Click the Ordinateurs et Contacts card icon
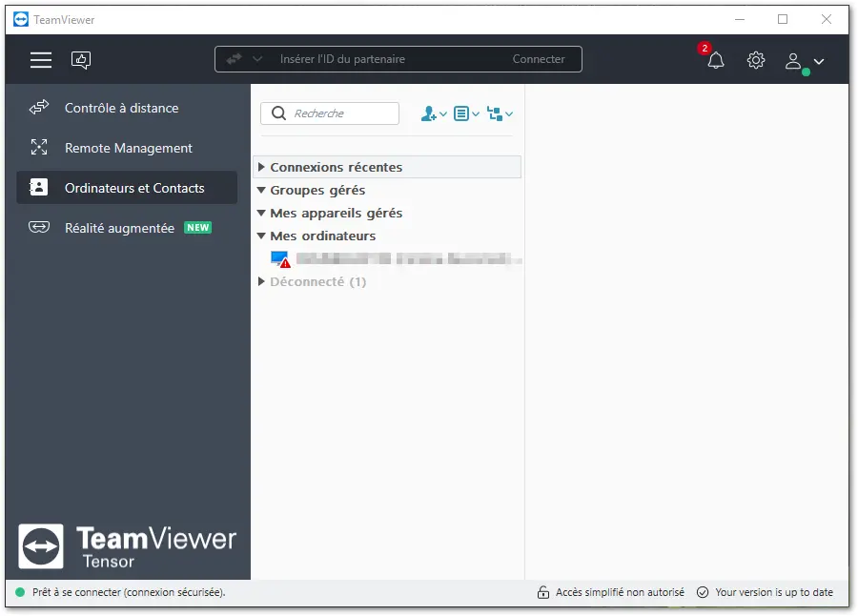This screenshot has height=616, width=858. pos(38,187)
